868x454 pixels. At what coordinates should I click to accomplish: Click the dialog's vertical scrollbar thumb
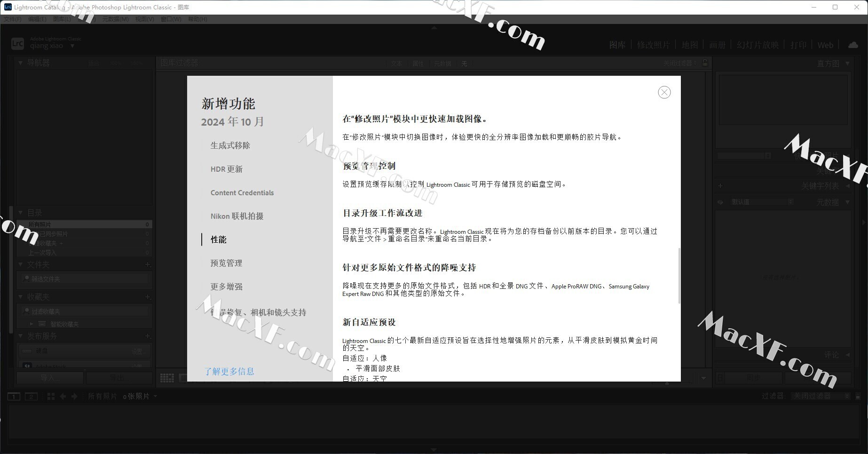click(x=679, y=276)
